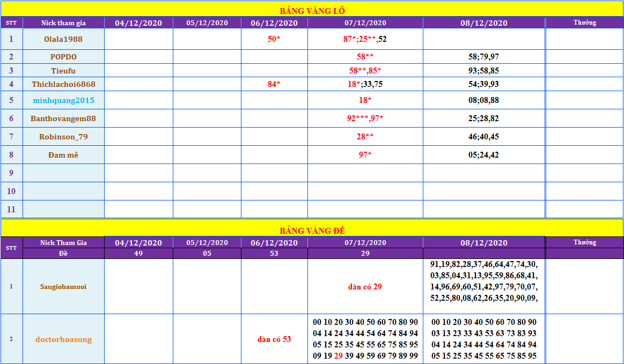Select the '58**,85*' cell in the Tieufu row
624x364 pixels.
pos(365,70)
